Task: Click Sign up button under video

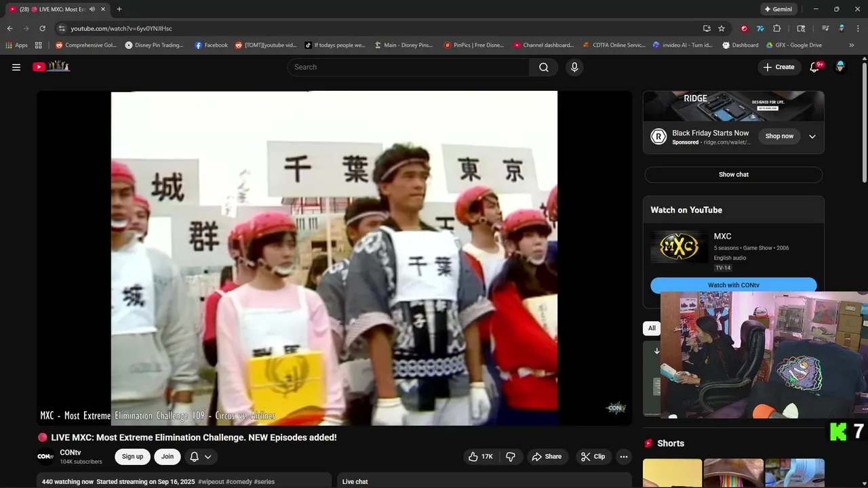Action: coord(132,457)
